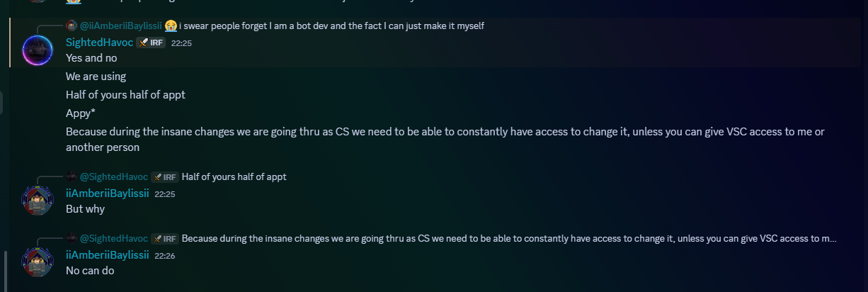Click the IRF badge in the reply above "No can do"
This screenshot has height=292, width=868.
(165, 239)
